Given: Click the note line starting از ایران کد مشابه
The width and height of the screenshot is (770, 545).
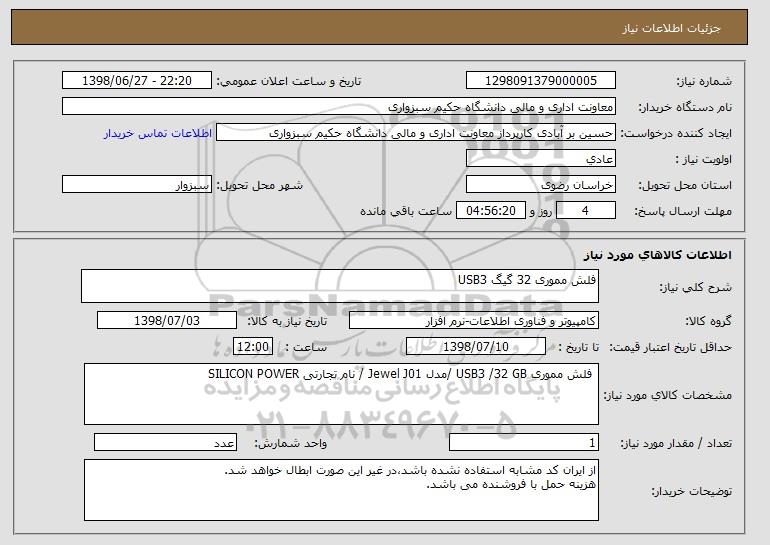Looking at the screenshot, I should (x=410, y=470).
